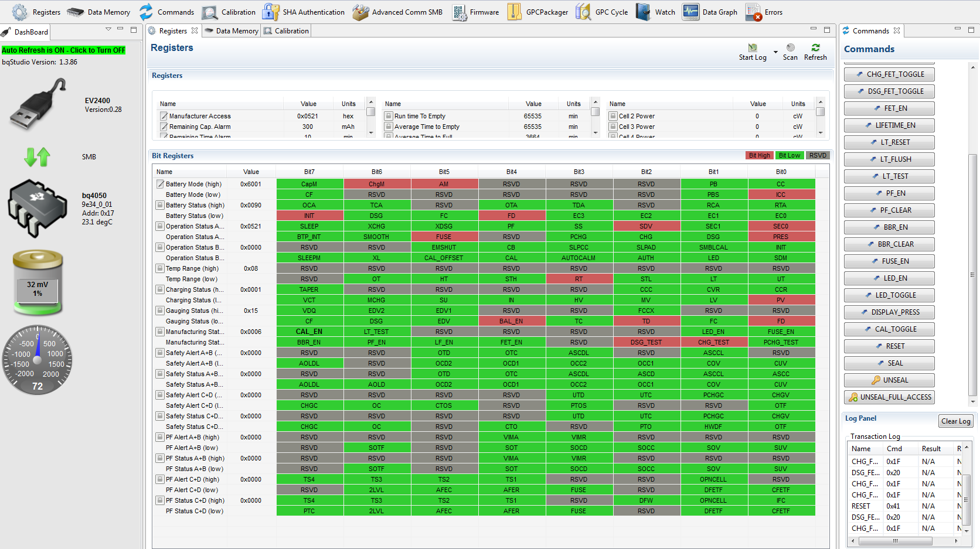This screenshot has width=980, height=549.
Task: Open SHA Authentication tool
Action: 304,12
